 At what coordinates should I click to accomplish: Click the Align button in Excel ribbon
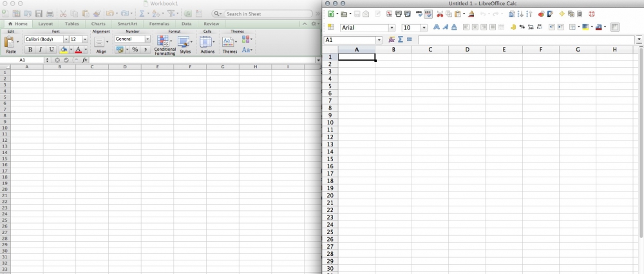[x=101, y=44]
